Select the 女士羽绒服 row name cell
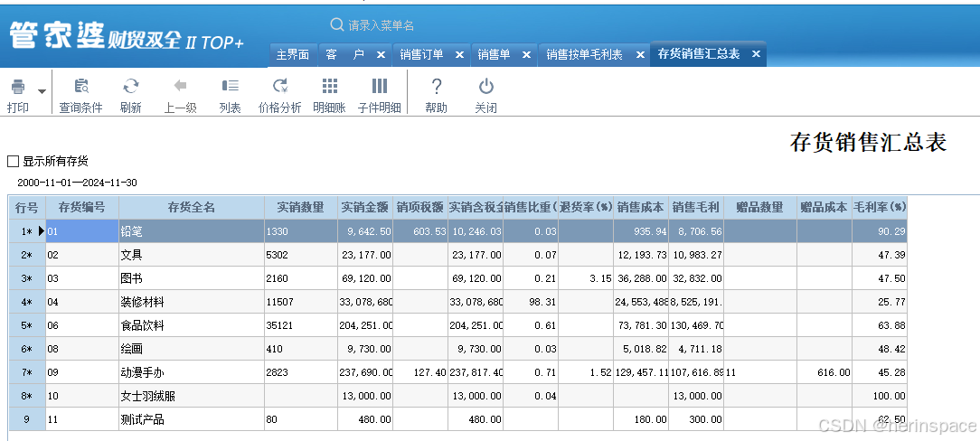 tap(192, 396)
